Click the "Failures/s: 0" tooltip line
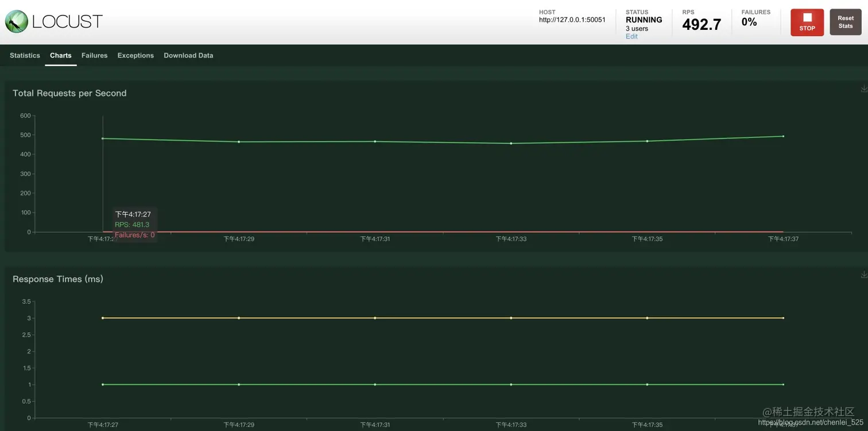This screenshot has height=431, width=868. (135, 235)
